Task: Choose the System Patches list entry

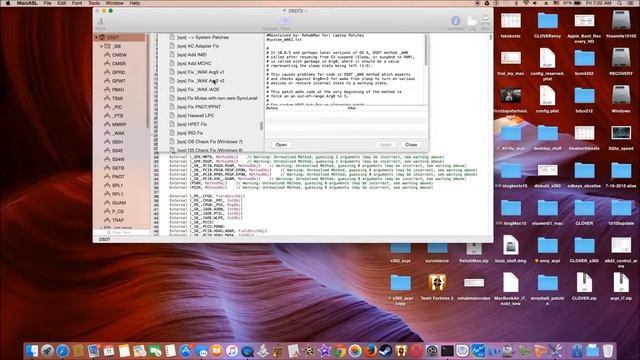Action: (203, 37)
